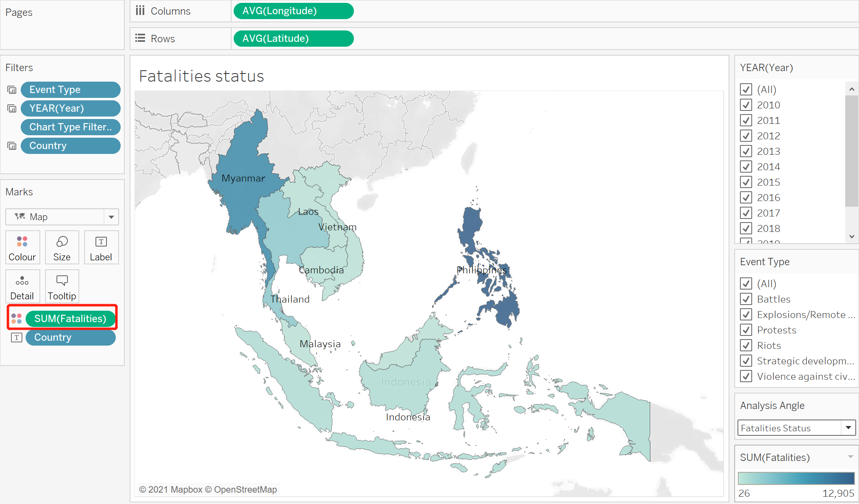Toggle the Battles event type checkbox

click(x=746, y=299)
